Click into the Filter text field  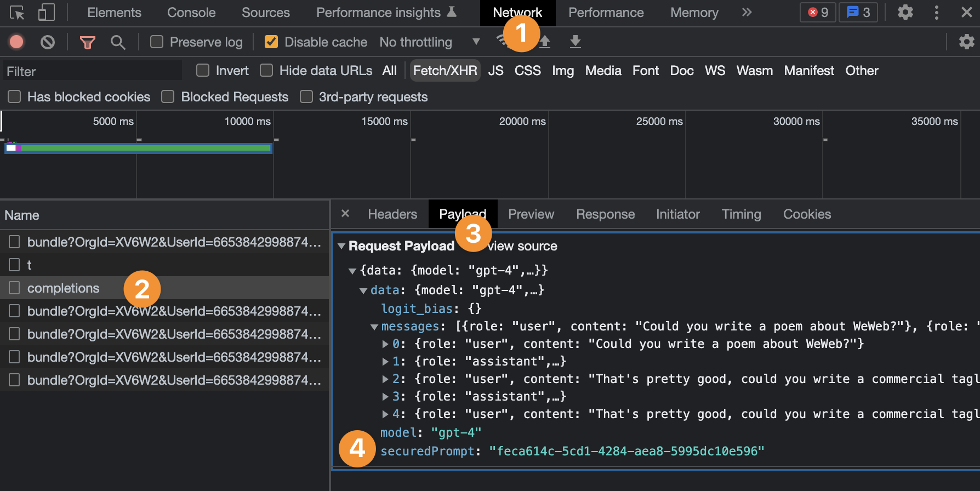point(93,71)
